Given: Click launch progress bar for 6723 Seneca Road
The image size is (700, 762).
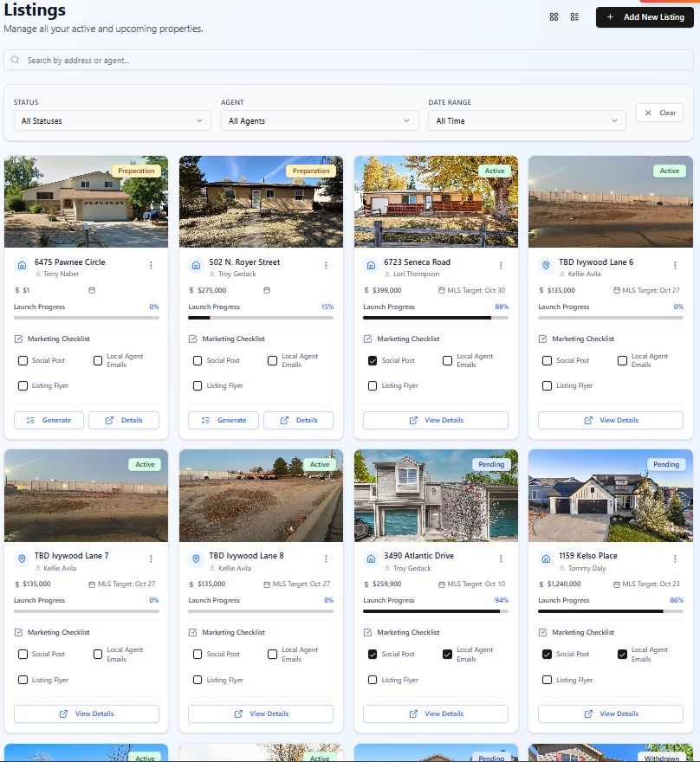Looking at the screenshot, I should [x=436, y=318].
